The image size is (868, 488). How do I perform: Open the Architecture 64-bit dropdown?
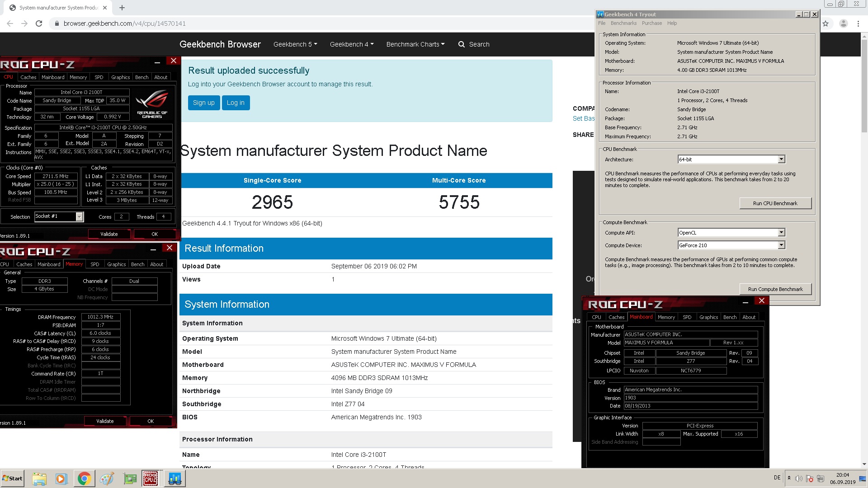click(x=781, y=159)
